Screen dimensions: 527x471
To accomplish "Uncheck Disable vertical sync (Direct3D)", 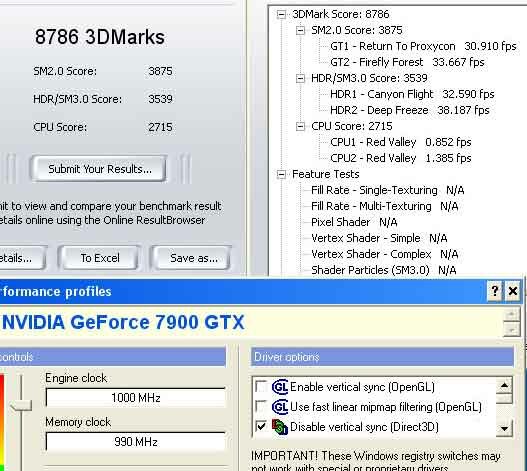I will [x=261, y=427].
